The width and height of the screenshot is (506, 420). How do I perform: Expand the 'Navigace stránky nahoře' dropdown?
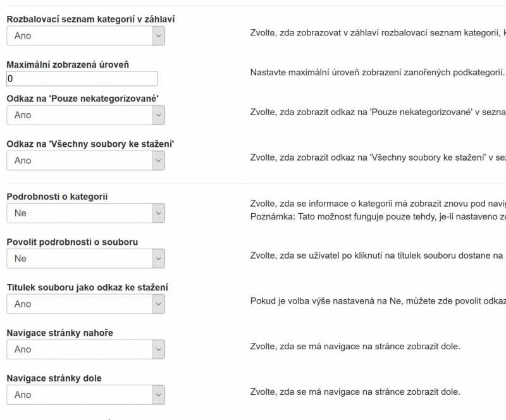[x=85, y=349]
